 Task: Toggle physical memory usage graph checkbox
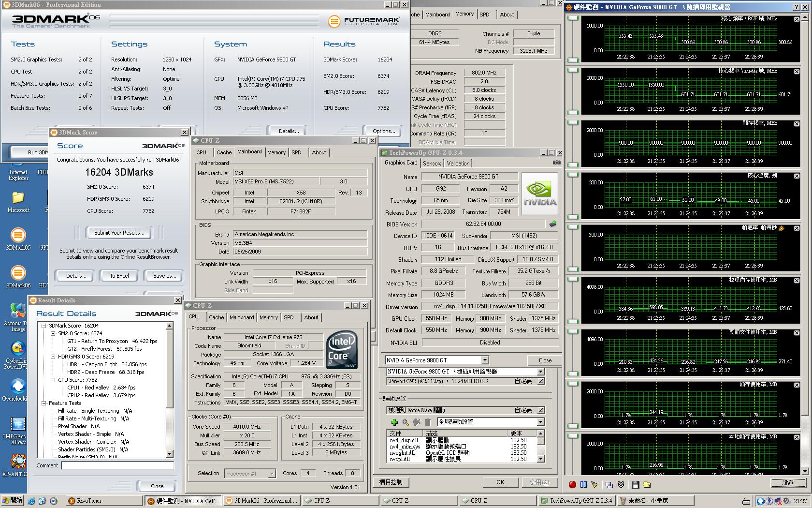pyautogui.click(x=797, y=281)
